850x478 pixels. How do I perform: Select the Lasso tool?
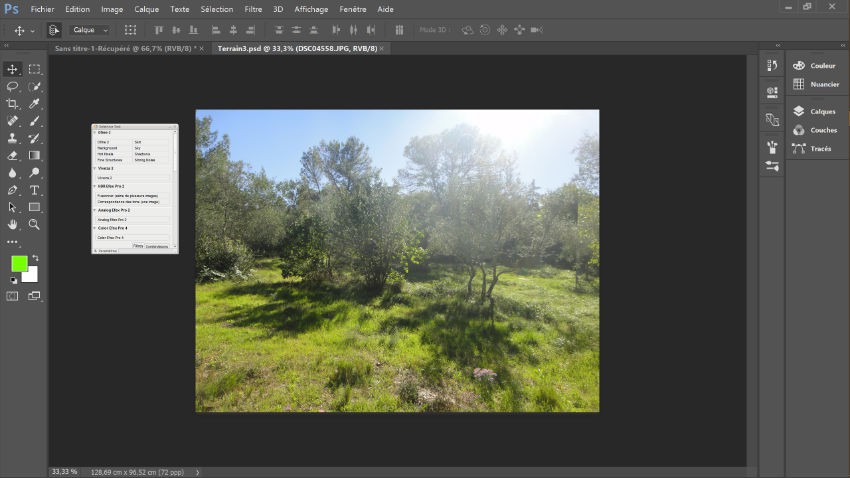point(12,87)
